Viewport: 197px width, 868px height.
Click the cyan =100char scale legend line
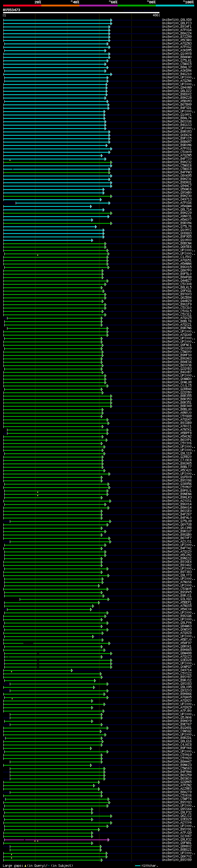(138, 866)
